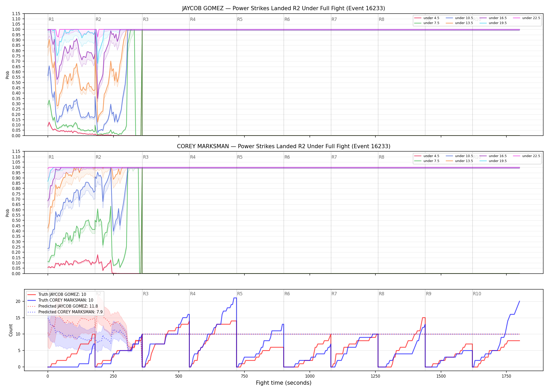The image size is (549, 392).
Task: Click the JAYCOB GOMEZ chart title
Action: tap(284, 8)
